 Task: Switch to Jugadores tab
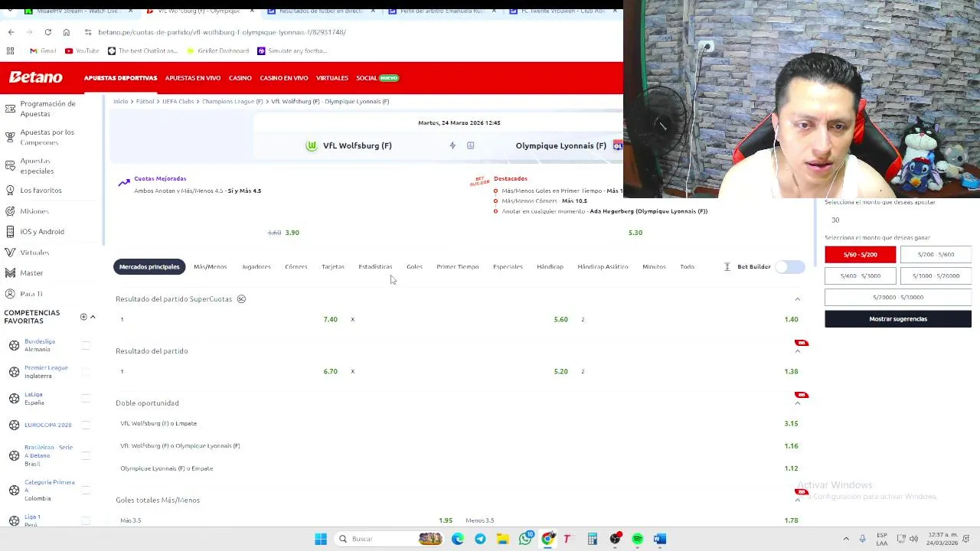[x=256, y=266]
